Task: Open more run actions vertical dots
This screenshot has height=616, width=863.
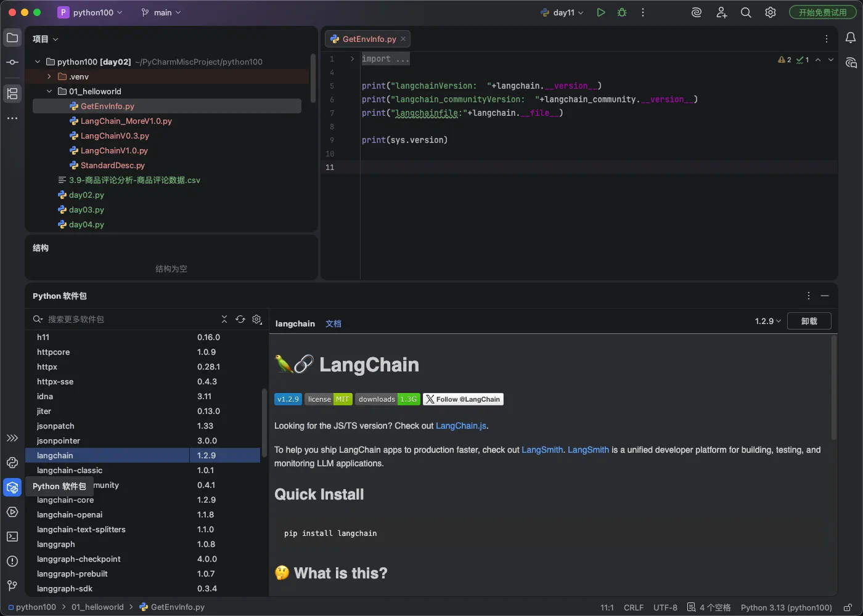Action: pos(643,12)
